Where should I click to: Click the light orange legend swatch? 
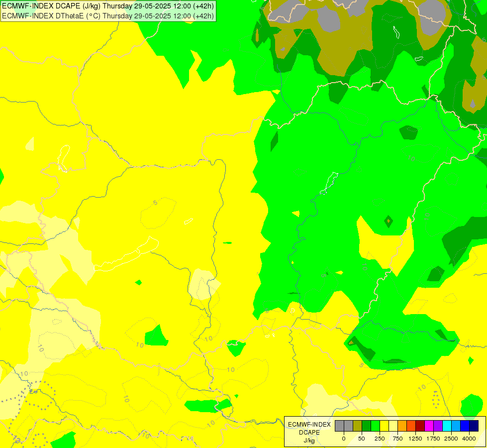point(402,426)
